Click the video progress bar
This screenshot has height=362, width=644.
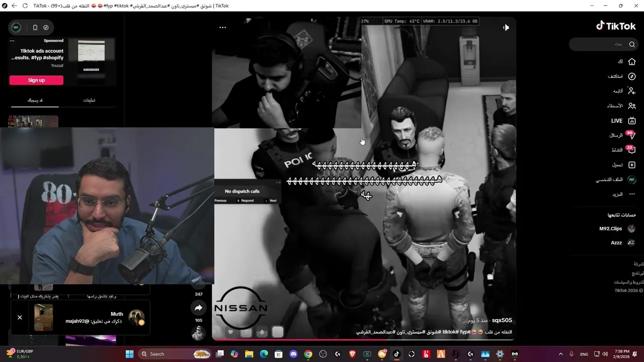(x=364, y=339)
